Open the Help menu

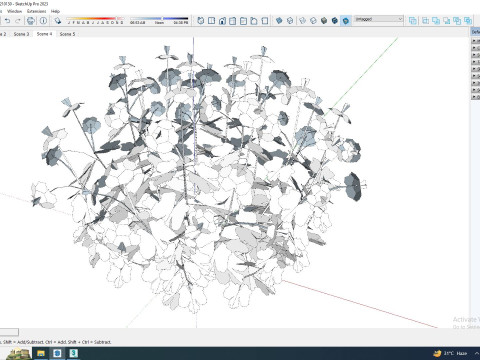point(55,11)
